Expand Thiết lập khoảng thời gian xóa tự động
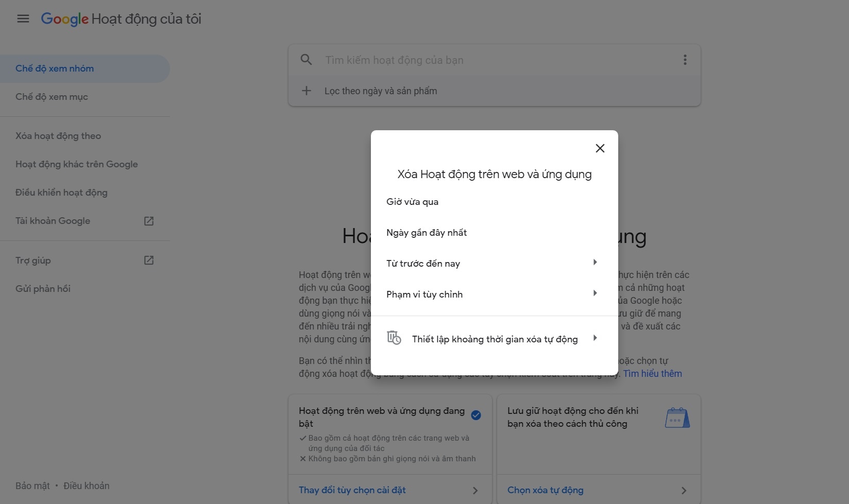Image resolution: width=849 pixels, height=504 pixels. 494,339
